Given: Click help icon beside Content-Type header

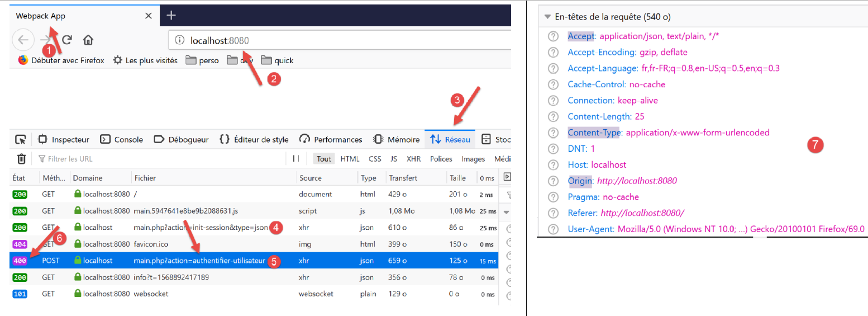Looking at the screenshot, I should pyautogui.click(x=553, y=133).
